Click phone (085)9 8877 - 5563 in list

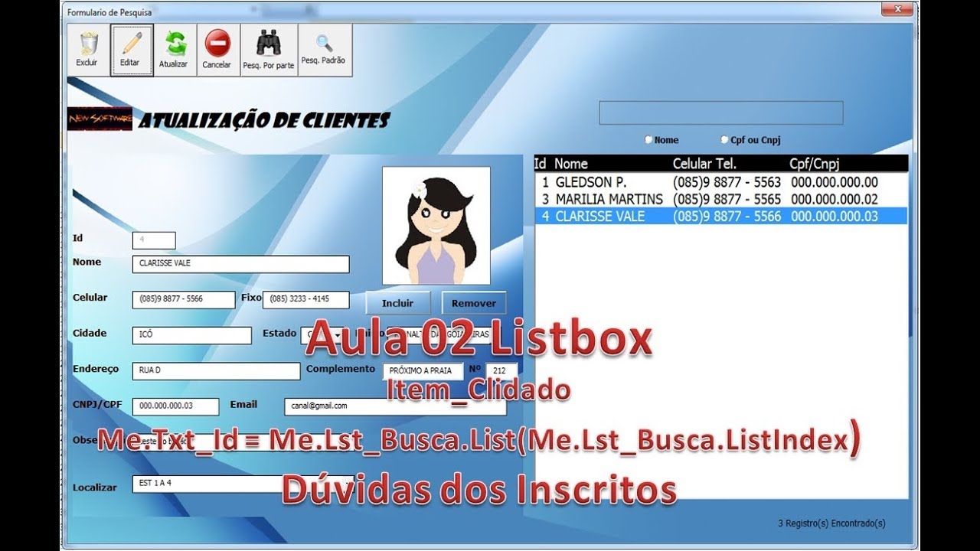(x=727, y=182)
